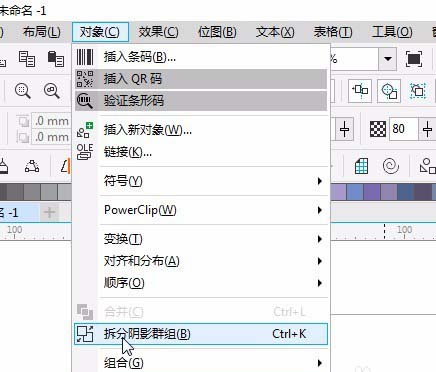Click the barcode icon beside 插入条码

[85, 57]
